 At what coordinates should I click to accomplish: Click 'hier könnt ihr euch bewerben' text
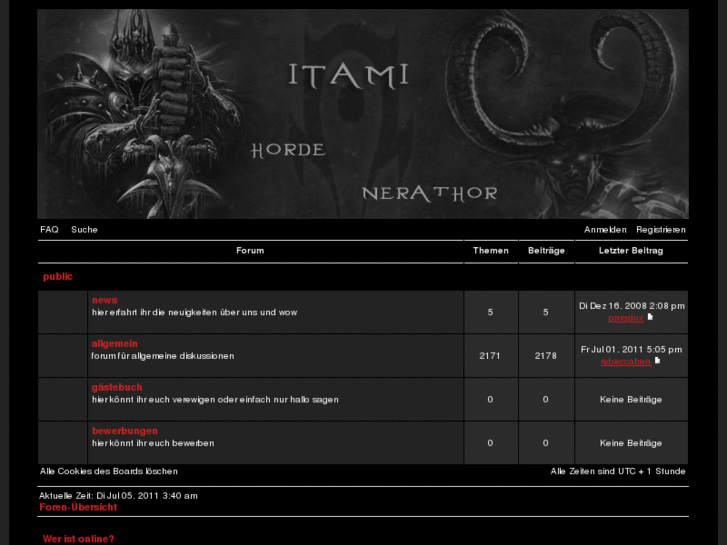(153, 443)
